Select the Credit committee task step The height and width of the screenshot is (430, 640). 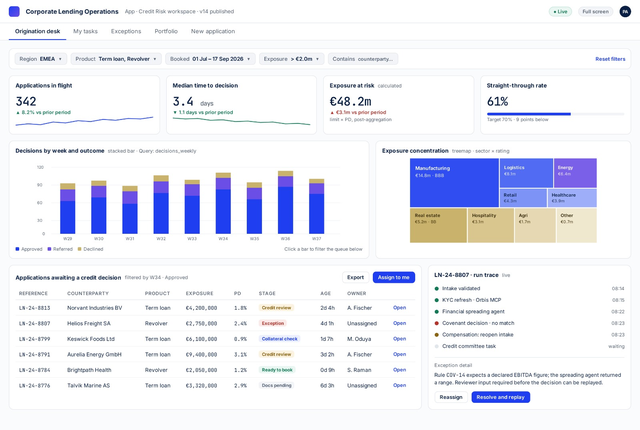529,346
